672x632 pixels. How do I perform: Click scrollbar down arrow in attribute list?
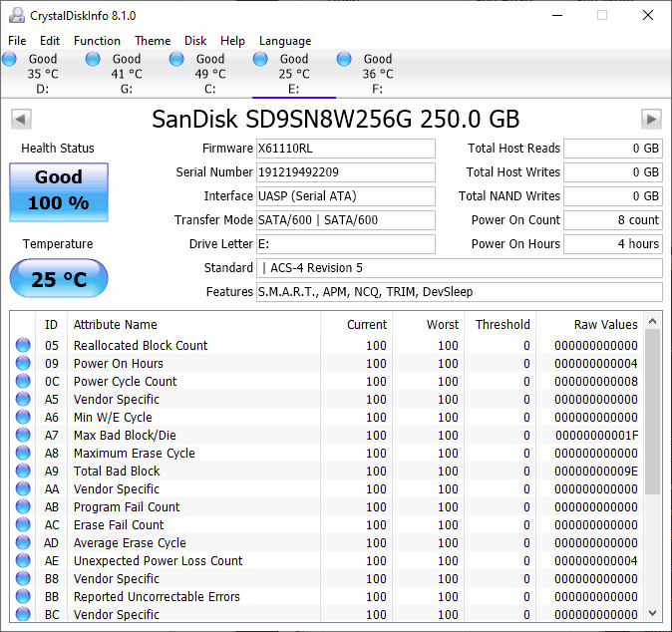click(653, 613)
